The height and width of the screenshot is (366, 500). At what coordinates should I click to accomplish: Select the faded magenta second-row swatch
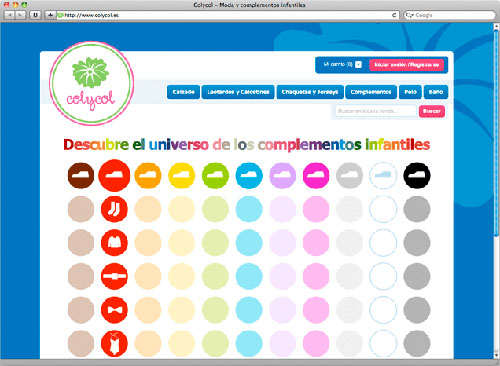[x=316, y=209]
